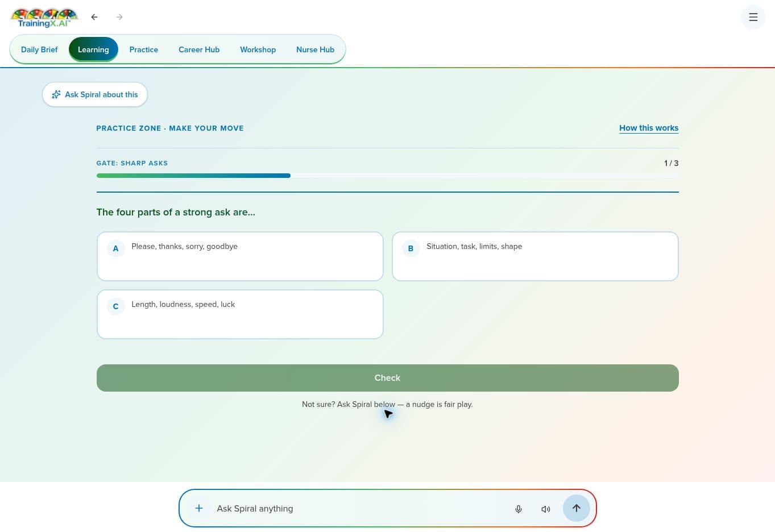Open the How this works link
Screen dimensions: 775x532
(649, 128)
